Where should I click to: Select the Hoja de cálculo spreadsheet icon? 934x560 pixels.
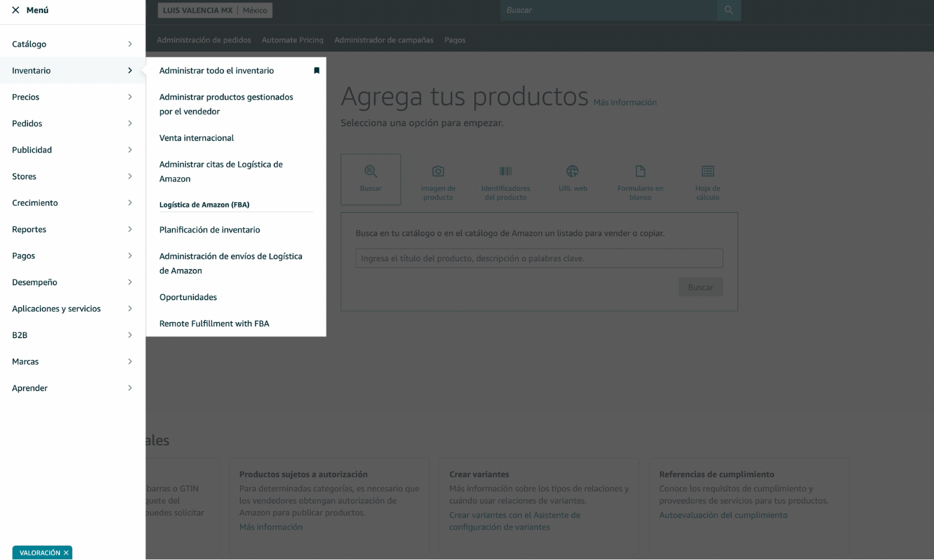click(707, 171)
